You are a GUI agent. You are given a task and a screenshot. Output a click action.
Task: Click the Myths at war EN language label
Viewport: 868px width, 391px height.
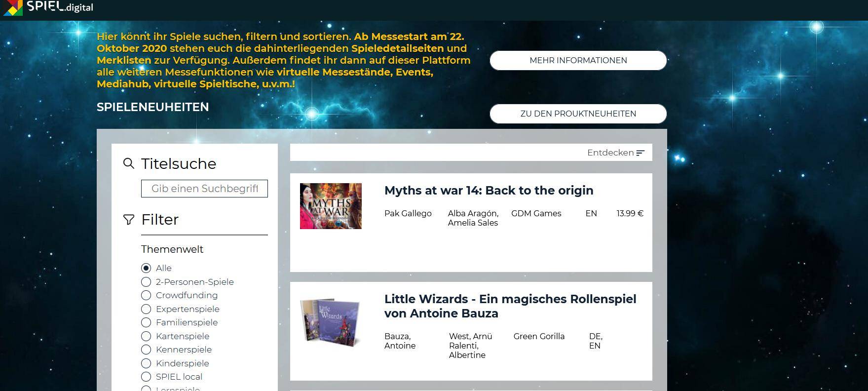pyautogui.click(x=591, y=213)
